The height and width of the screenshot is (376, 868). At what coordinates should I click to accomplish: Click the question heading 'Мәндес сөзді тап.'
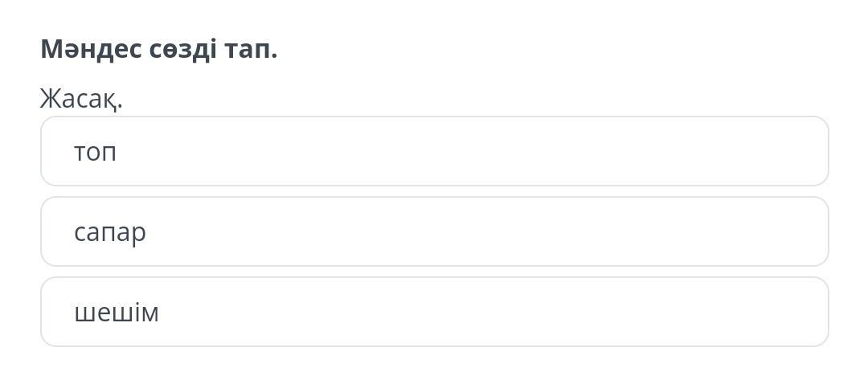(159, 49)
